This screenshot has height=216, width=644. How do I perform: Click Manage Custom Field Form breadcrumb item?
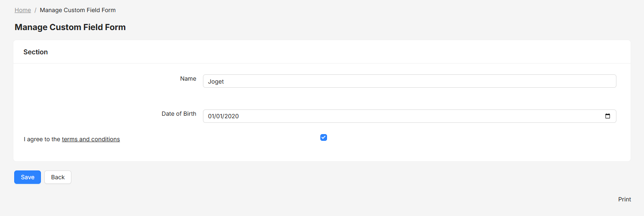pyautogui.click(x=78, y=10)
